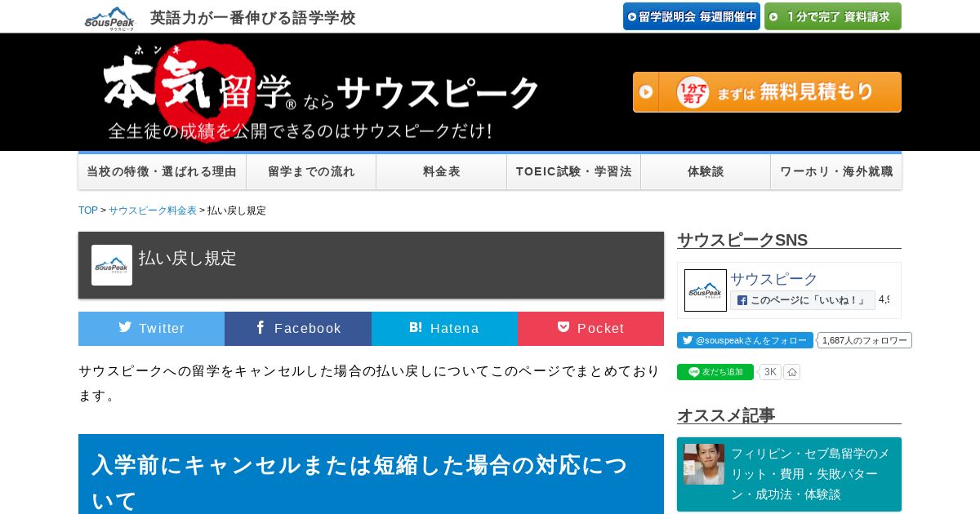
Task: Add LINE friend via 友だち追加 button
Action: pyautogui.click(x=715, y=372)
